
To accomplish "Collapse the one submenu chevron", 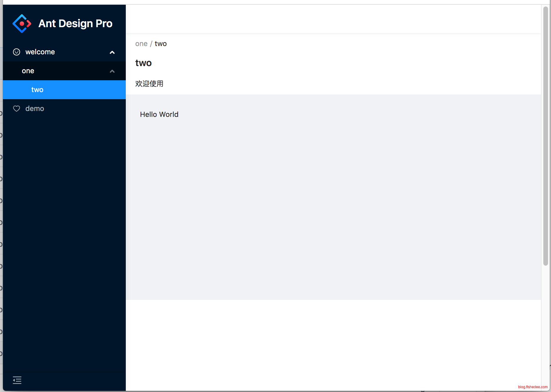I will coord(112,71).
